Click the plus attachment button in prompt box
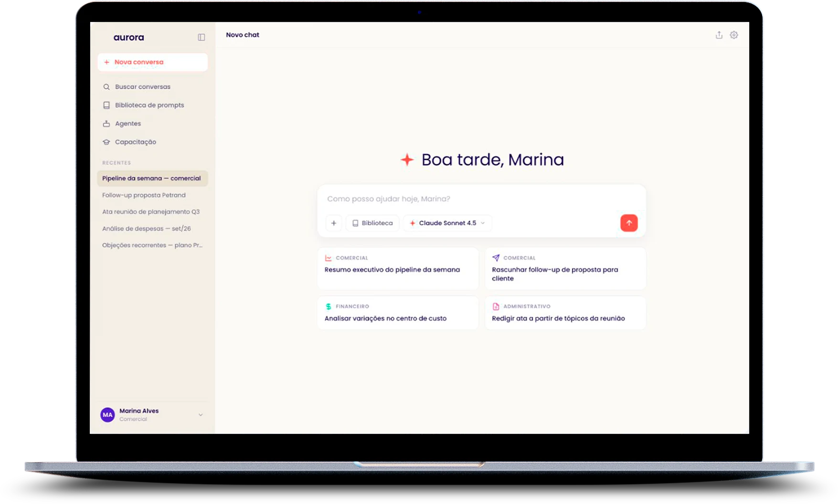The width and height of the screenshot is (838, 504). (334, 223)
